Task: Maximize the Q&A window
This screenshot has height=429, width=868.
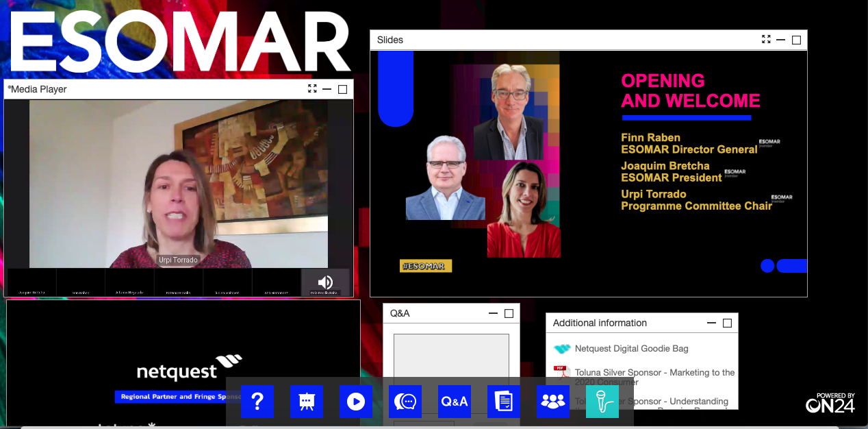Action: click(x=509, y=313)
